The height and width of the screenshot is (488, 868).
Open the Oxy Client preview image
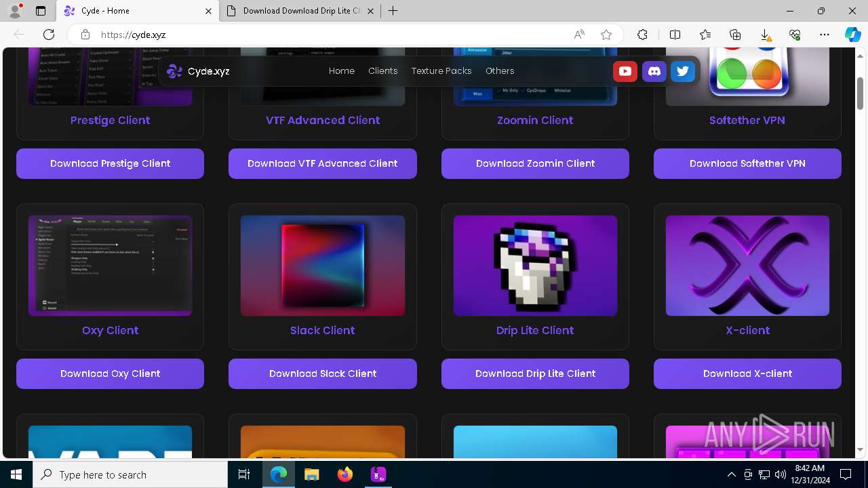(110, 266)
